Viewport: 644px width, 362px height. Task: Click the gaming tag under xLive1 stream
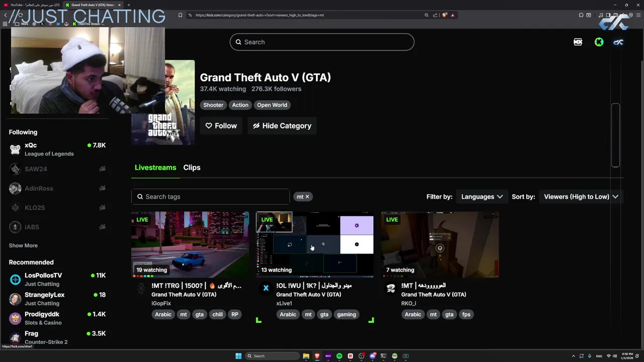pos(347,314)
